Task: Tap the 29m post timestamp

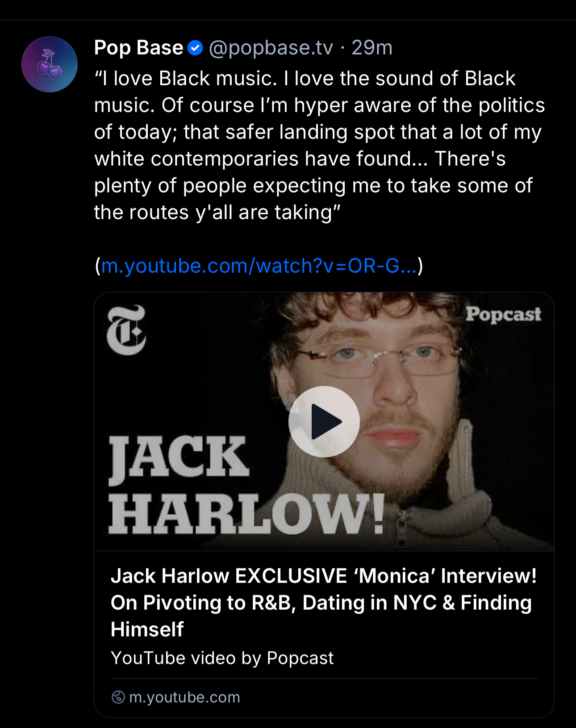Action: click(372, 48)
